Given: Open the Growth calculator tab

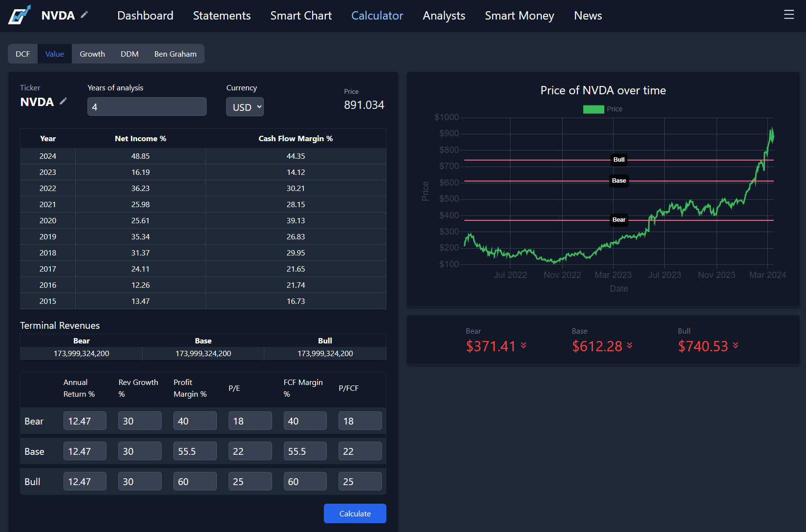Looking at the screenshot, I should (92, 54).
